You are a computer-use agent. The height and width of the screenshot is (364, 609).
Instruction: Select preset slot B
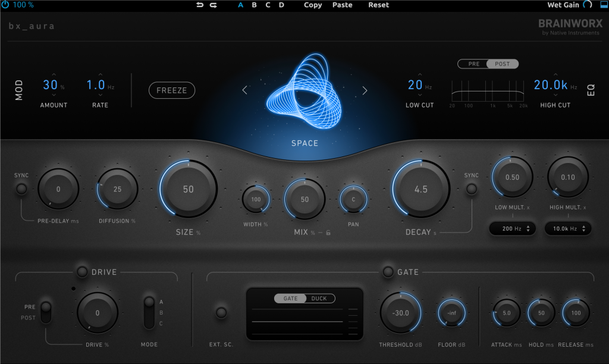click(254, 5)
